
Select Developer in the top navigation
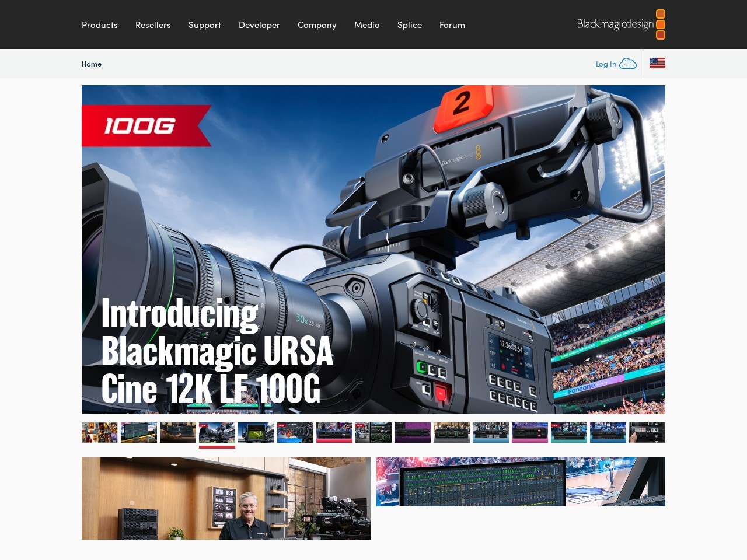click(259, 25)
